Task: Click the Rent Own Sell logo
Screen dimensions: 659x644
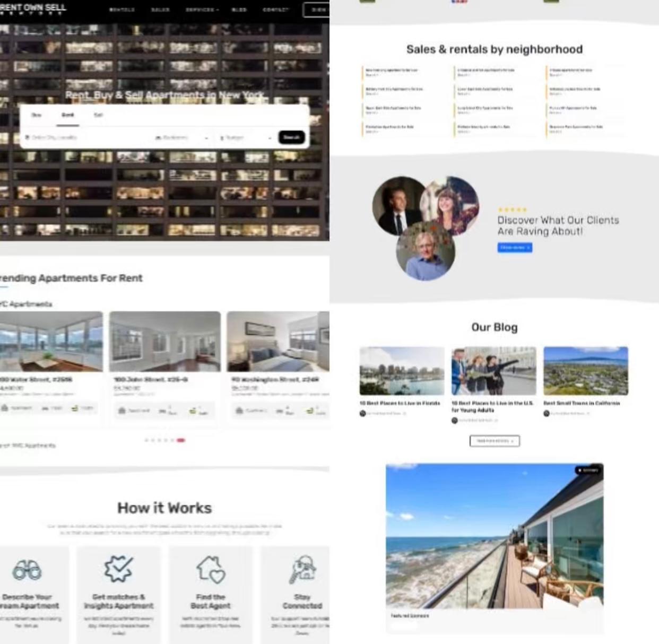Action: 33,9
